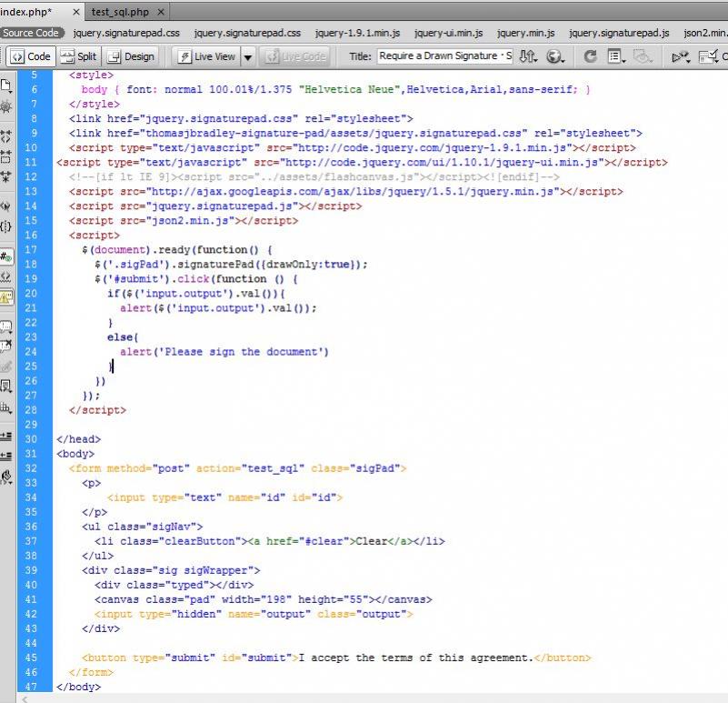
Task: Toggle Highlight Invalid Code
Action: pyautogui.click(x=6, y=276)
